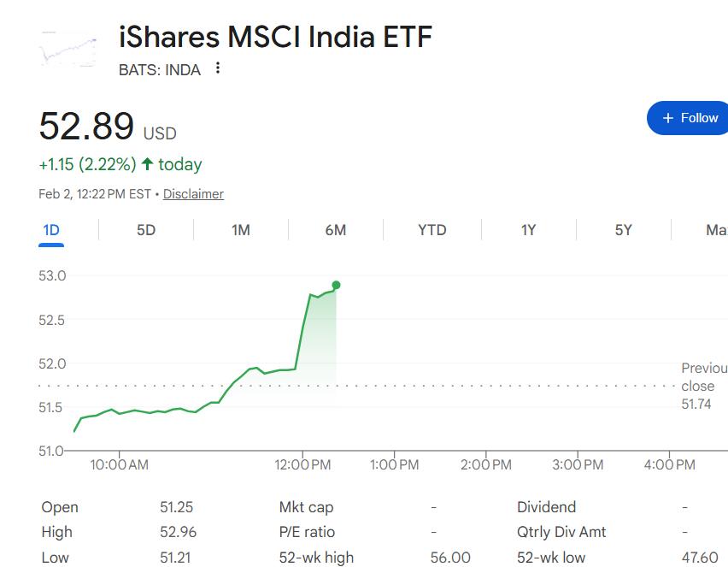Click the green current price dot
Viewport: 728px width, 567px height.
click(336, 285)
